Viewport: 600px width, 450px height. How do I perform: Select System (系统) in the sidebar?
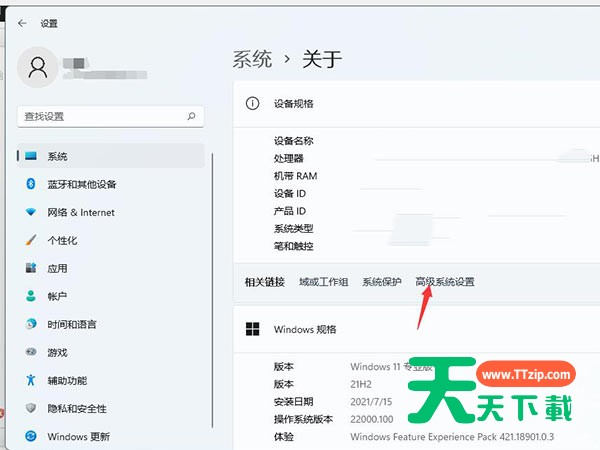(x=57, y=156)
